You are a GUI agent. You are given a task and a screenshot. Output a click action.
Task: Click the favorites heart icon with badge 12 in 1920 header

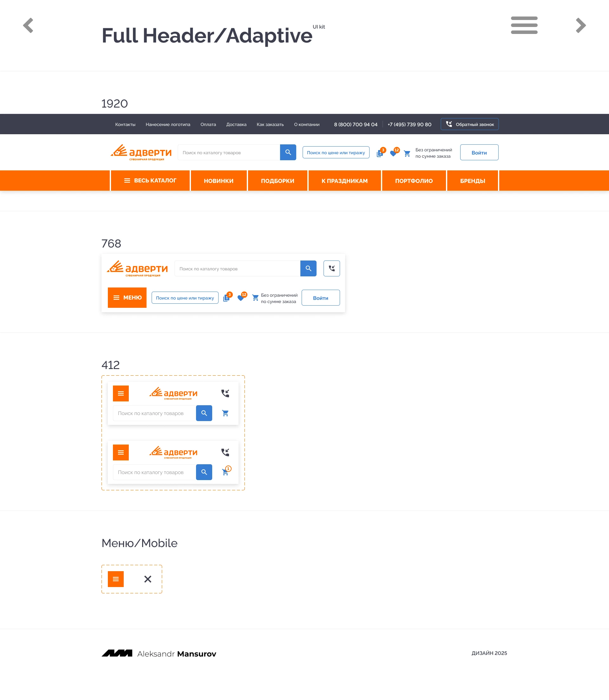393,153
